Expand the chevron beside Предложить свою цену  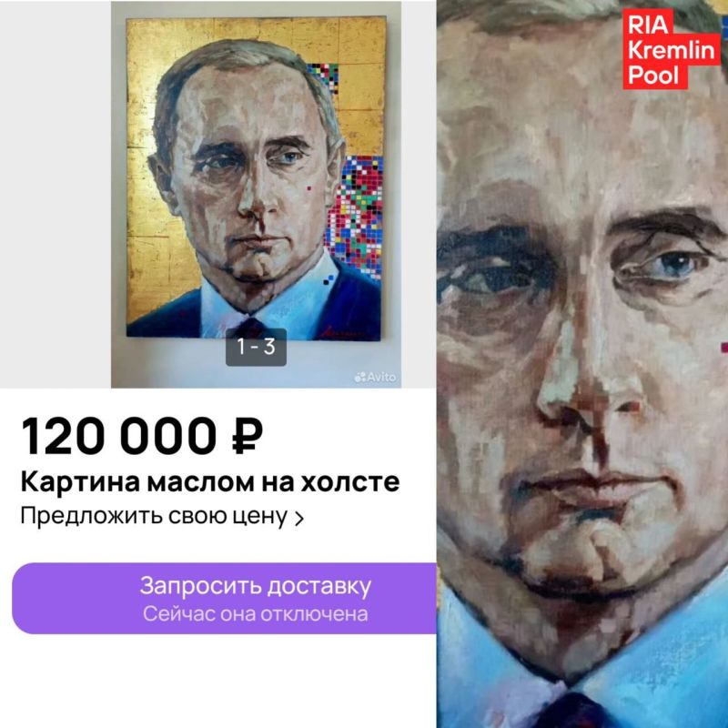tap(299, 518)
